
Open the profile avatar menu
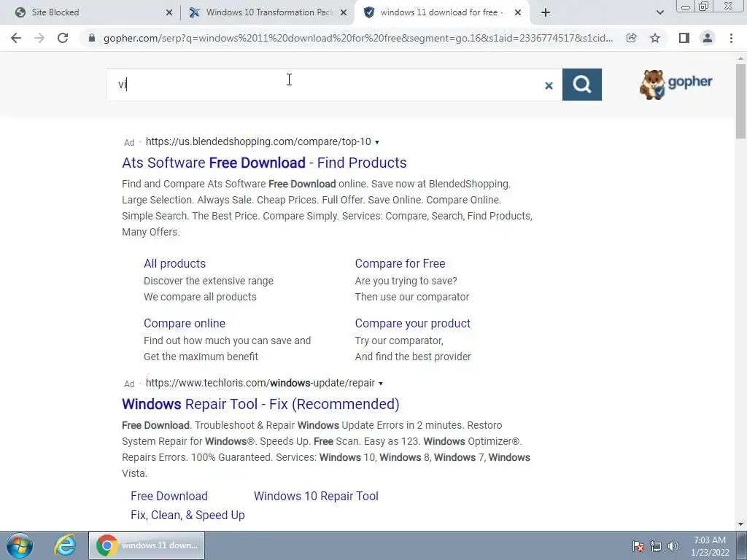(x=708, y=38)
